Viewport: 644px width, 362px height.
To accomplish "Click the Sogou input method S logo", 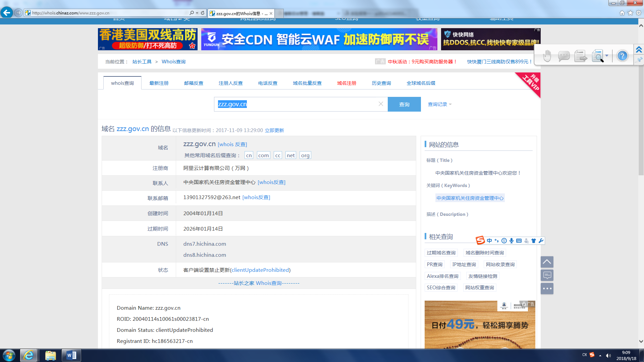I will click(x=480, y=240).
